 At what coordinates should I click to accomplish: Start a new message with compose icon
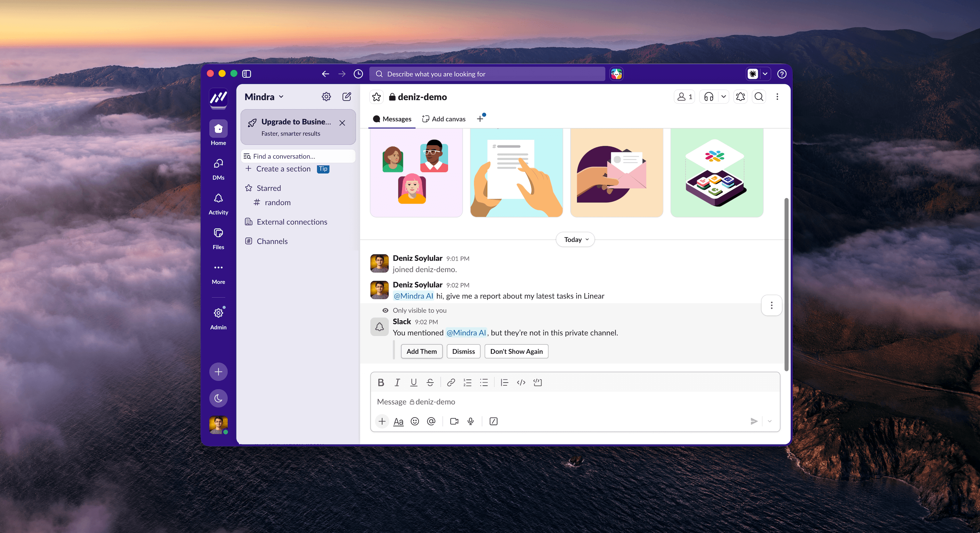tap(347, 96)
